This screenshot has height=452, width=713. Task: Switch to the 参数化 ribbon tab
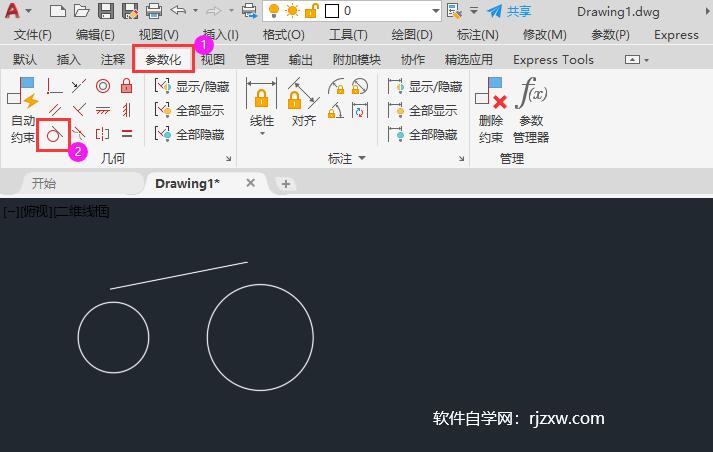pos(163,59)
